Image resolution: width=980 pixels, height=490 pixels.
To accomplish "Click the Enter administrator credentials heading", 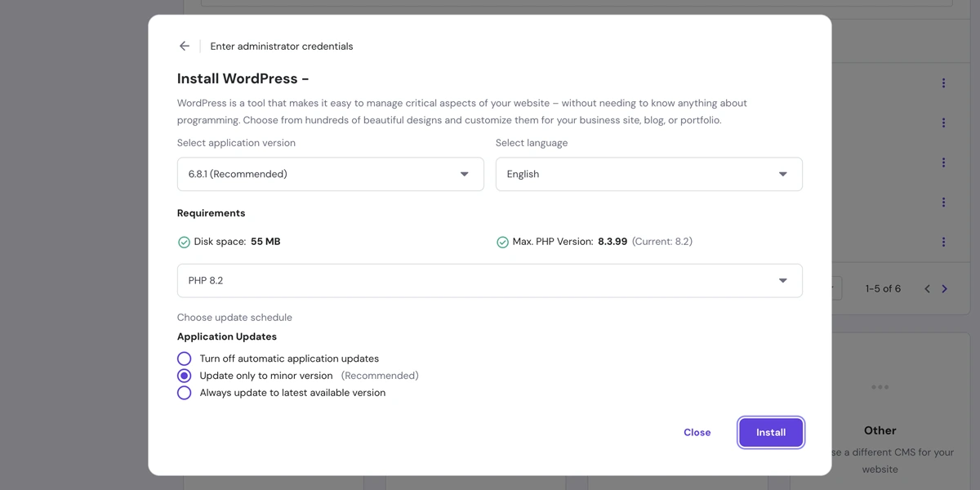I will tap(282, 47).
